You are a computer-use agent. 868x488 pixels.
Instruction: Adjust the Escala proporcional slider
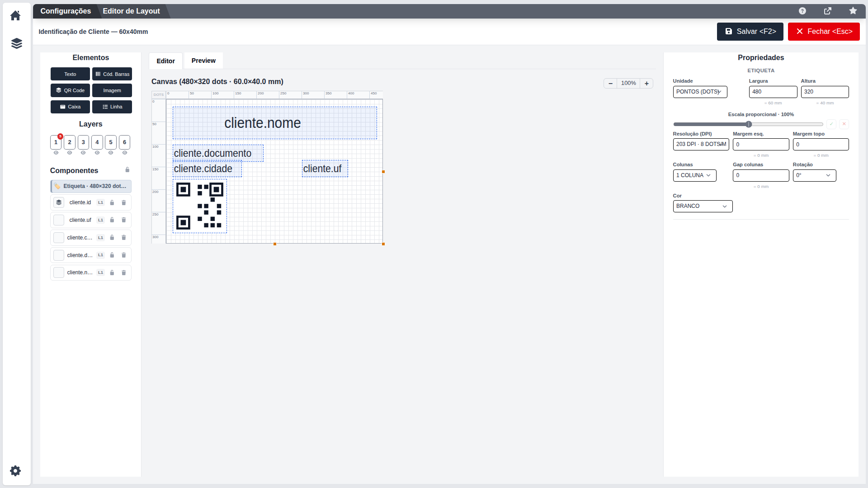pyautogui.click(x=748, y=124)
